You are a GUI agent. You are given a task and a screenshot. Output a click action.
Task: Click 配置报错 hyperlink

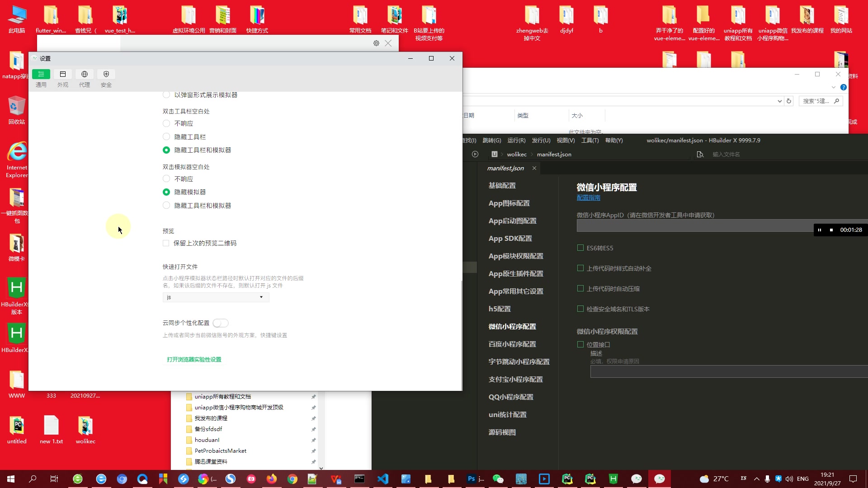tap(588, 198)
